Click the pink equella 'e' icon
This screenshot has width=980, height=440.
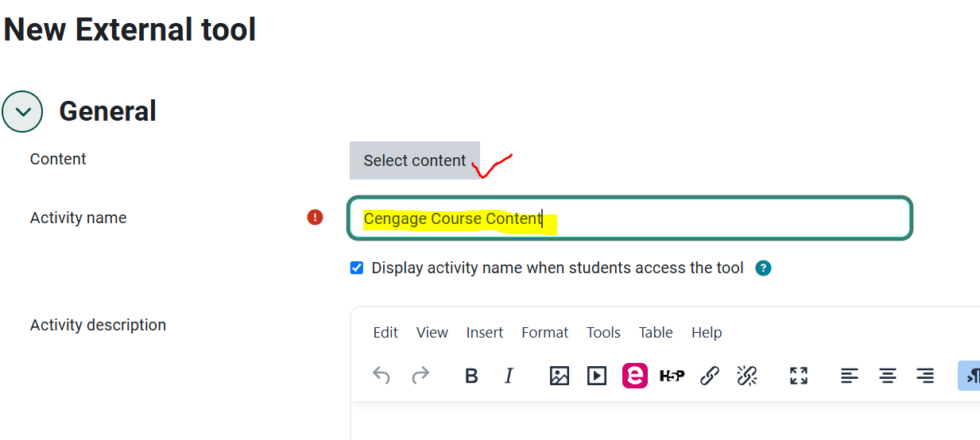tap(635, 376)
